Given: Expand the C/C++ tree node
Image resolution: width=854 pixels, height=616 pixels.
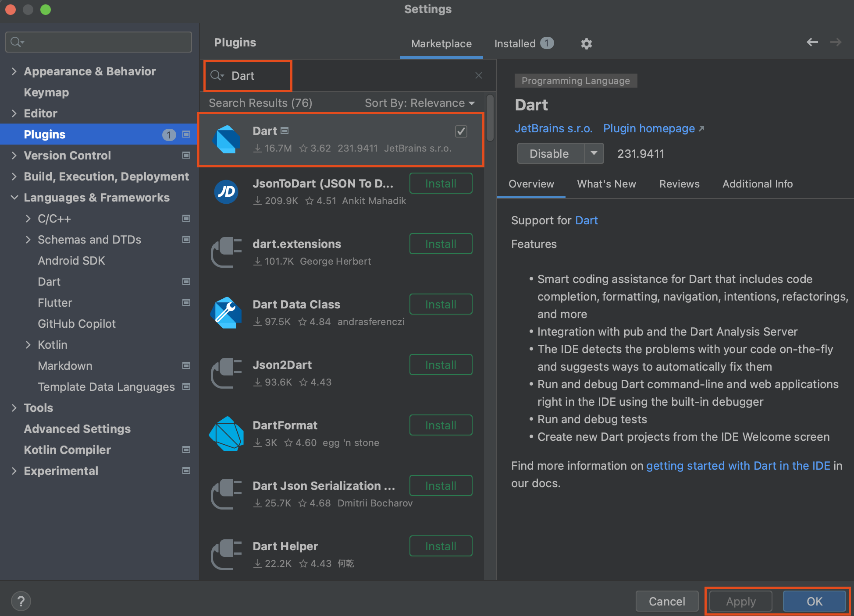Looking at the screenshot, I should [x=28, y=219].
